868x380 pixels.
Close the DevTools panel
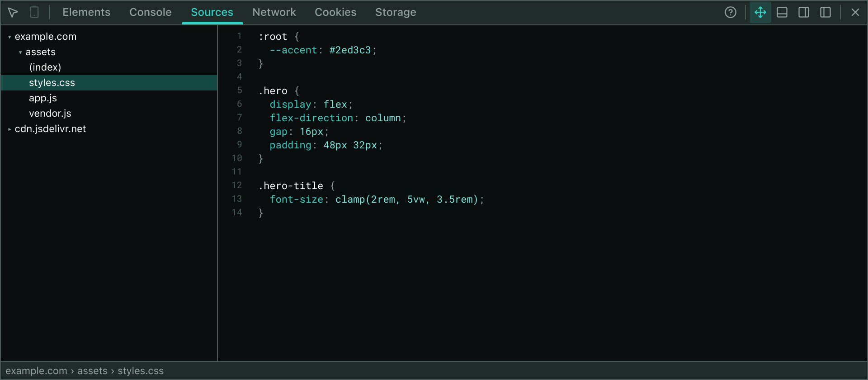coord(855,12)
